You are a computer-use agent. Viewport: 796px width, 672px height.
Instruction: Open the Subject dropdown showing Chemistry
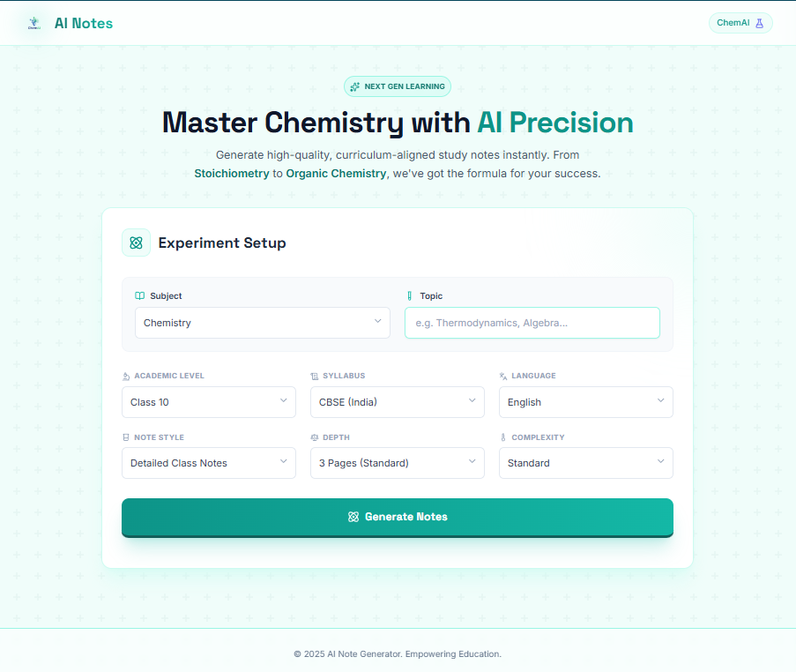click(x=262, y=322)
